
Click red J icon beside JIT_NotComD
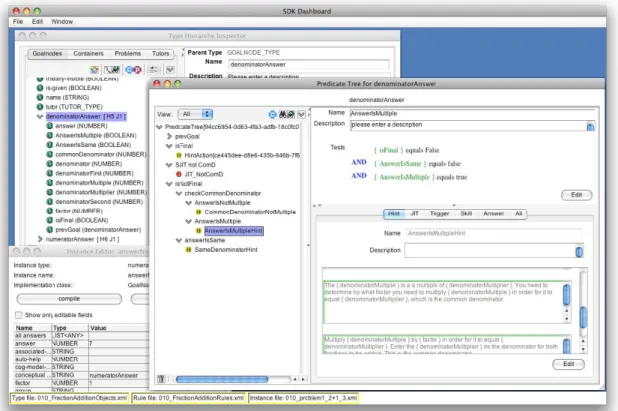coord(179,174)
